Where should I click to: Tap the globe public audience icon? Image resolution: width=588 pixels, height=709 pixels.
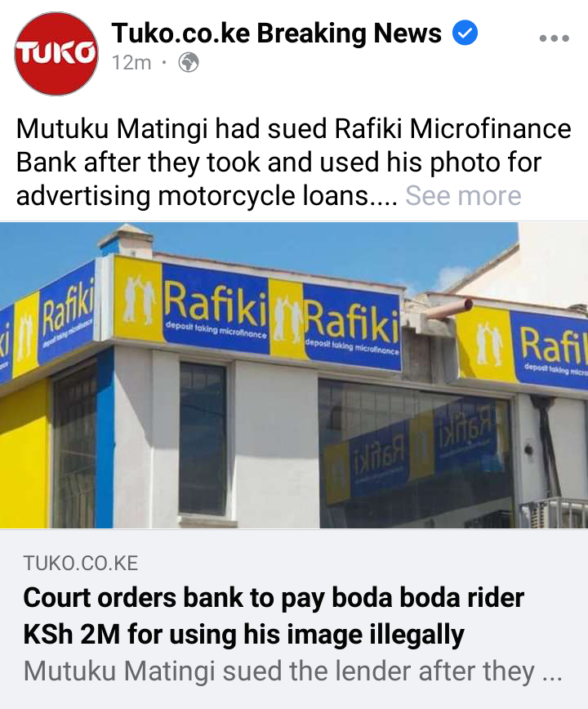click(189, 62)
